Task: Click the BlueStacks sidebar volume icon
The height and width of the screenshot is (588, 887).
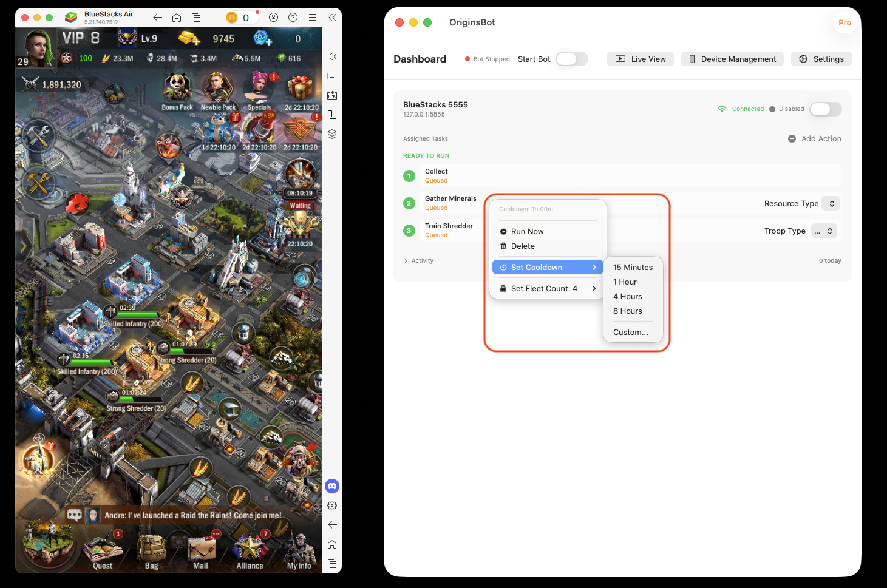Action: coord(332,56)
